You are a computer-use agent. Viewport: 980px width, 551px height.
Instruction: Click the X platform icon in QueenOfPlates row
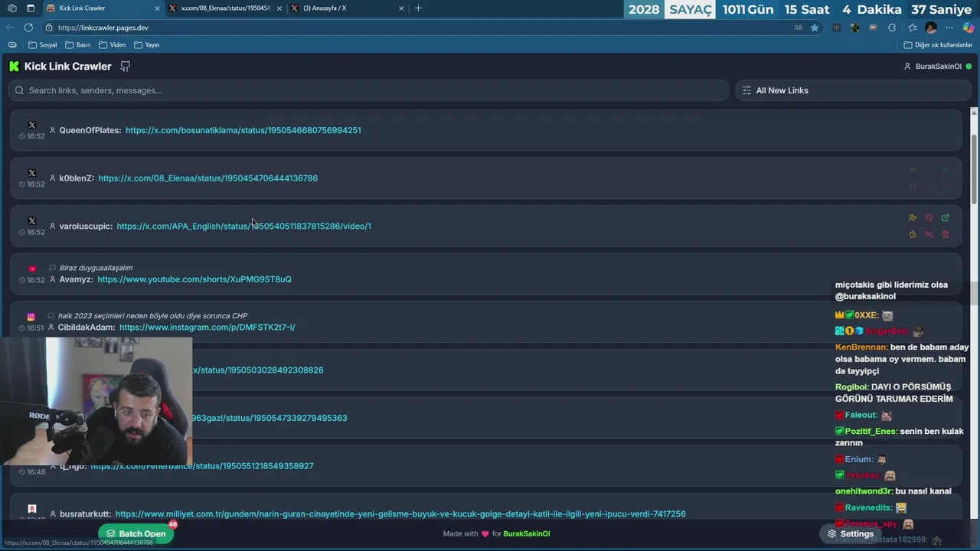(31, 125)
